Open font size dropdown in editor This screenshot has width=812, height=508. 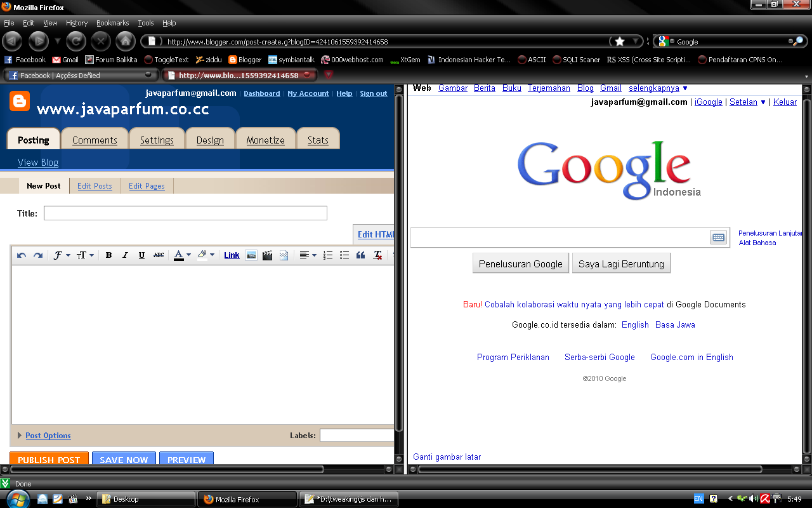(85, 255)
